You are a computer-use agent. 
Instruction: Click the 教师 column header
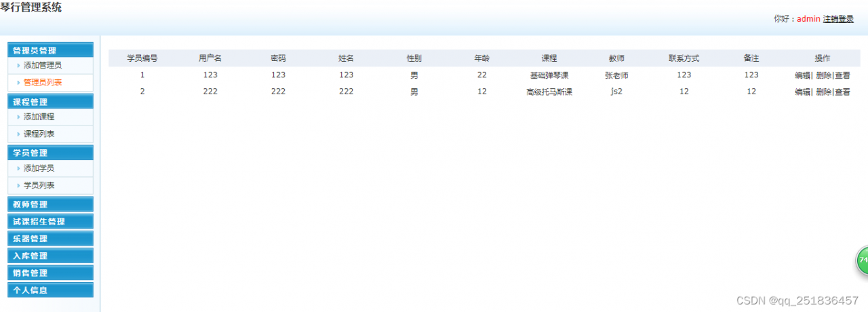pyautogui.click(x=616, y=58)
